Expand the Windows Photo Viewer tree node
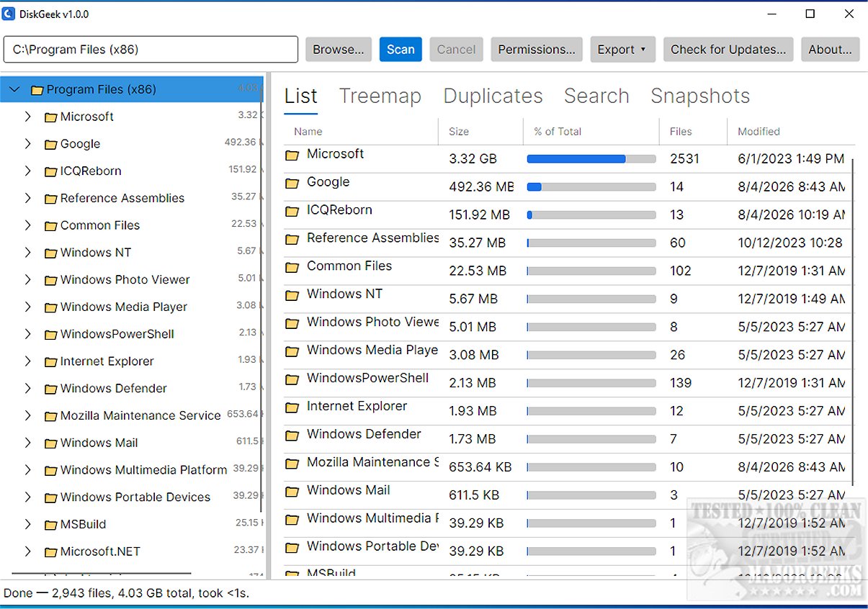868x609 pixels. tap(27, 279)
